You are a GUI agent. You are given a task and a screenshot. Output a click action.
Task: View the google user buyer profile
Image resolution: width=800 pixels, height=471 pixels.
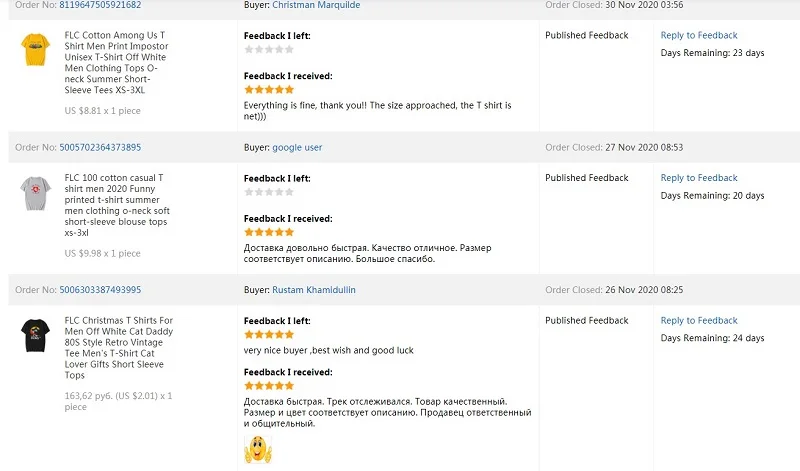tap(297, 147)
